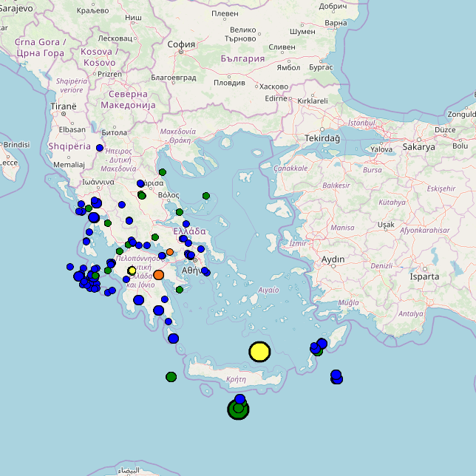Click the green marker north of Larisa

click(162, 171)
